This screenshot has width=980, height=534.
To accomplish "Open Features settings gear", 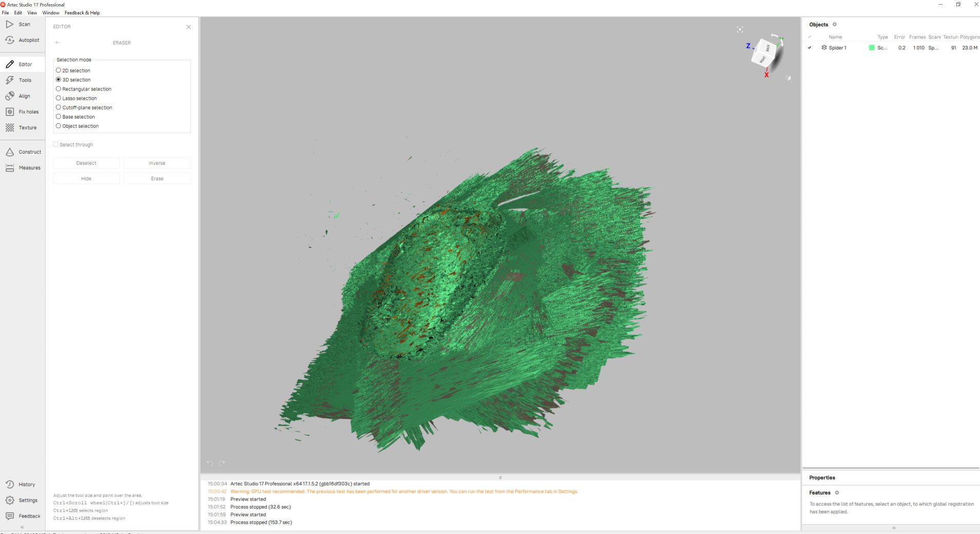I will [x=837, y=493].
